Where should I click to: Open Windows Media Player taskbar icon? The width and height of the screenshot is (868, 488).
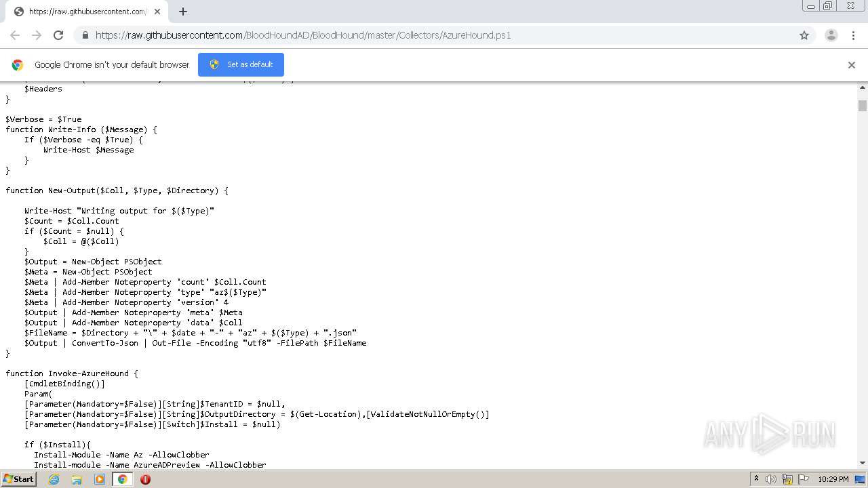[100, 479]
